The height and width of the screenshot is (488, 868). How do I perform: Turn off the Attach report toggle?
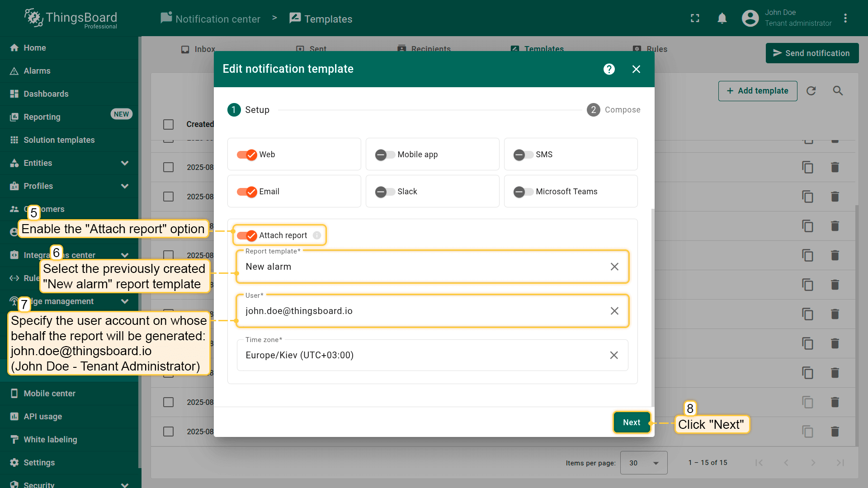pos(247,235)
